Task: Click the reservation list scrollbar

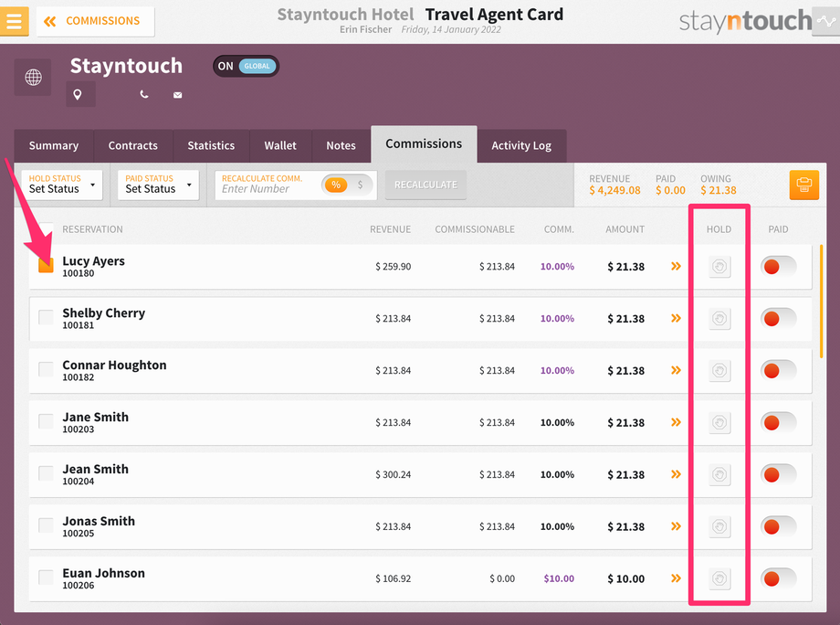Action: point(821,302)
